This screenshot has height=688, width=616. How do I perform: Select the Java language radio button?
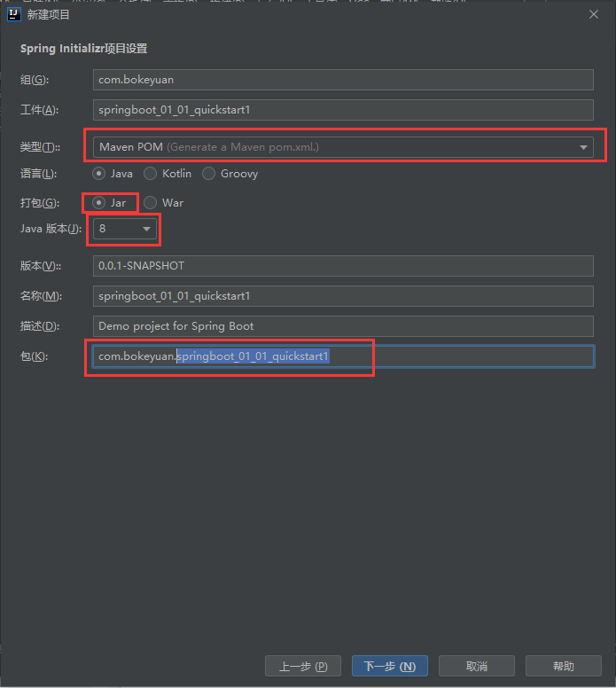point(99,174)
